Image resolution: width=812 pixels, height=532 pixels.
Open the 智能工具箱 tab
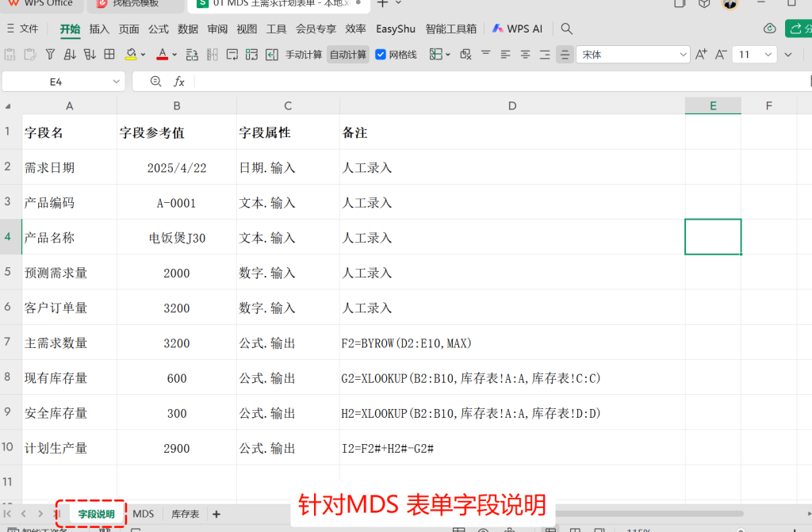coord(450,29)
